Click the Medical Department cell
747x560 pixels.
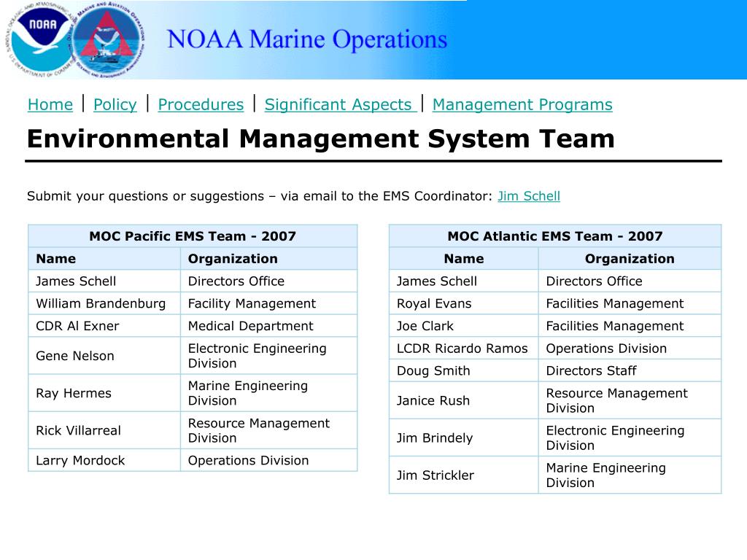point(268,326)
